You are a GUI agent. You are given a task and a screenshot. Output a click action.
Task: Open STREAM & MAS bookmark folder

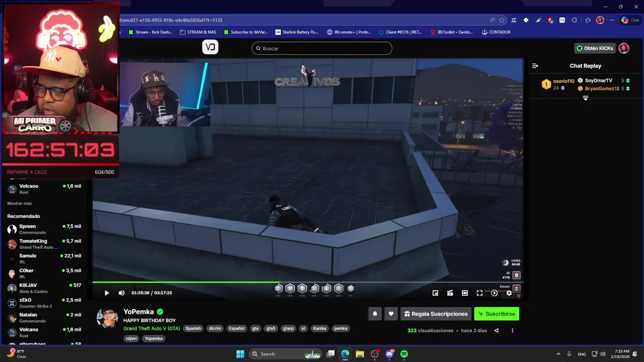click(197, 32)
